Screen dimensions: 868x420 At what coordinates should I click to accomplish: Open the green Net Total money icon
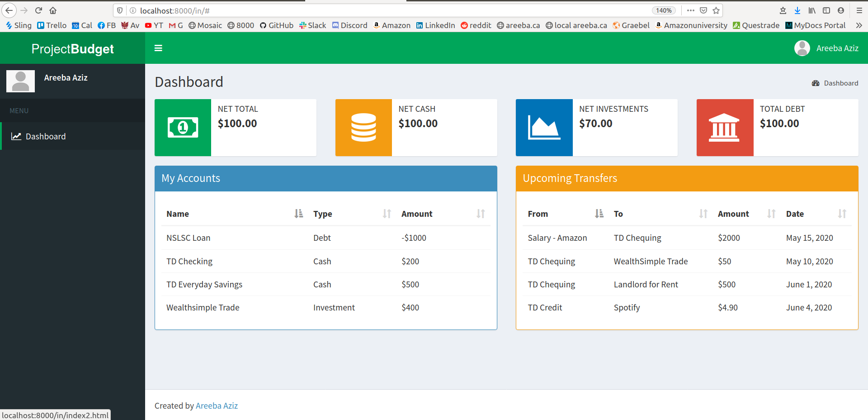click(x=183, y=128)
